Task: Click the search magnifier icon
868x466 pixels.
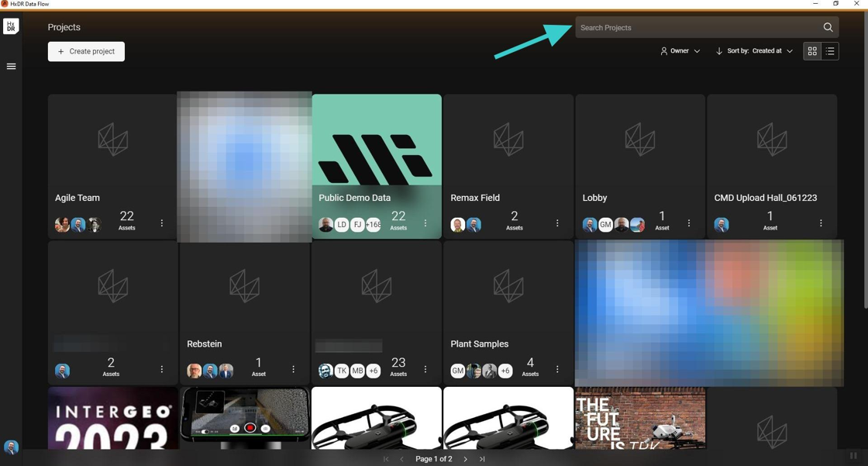Action: (828, 27)
